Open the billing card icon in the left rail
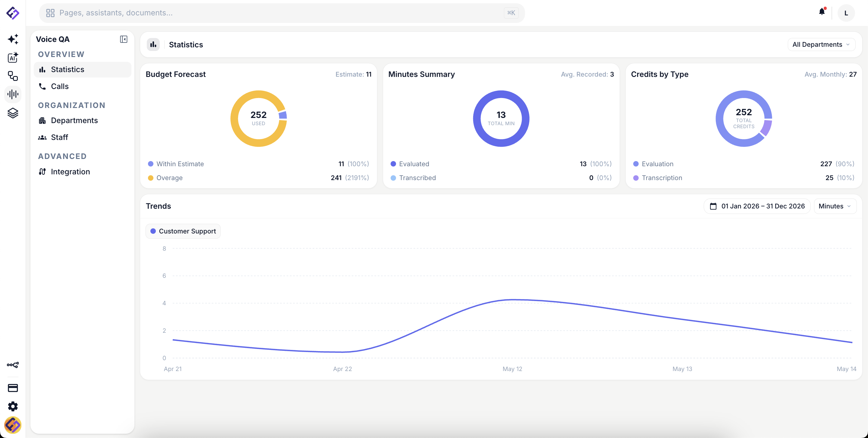The width and height of the screenshot is (868, 438). pos(13,388)
